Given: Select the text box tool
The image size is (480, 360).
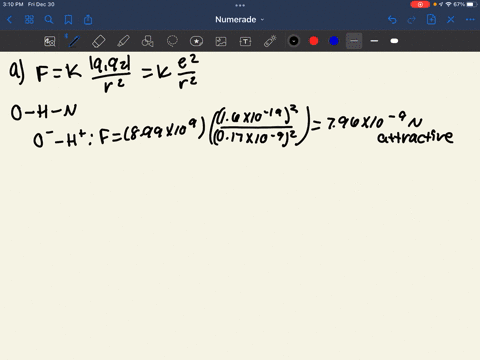Looking at the screenshot, I should (x=245, y=41).
